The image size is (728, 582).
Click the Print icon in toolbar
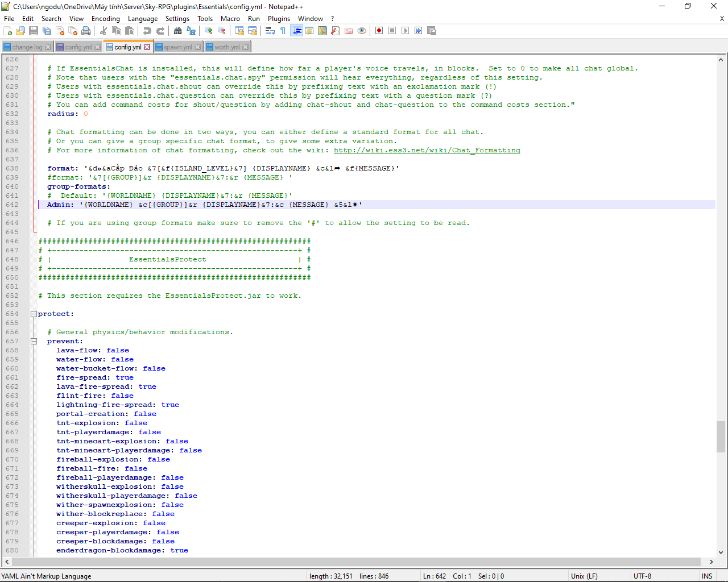point(86,31)
